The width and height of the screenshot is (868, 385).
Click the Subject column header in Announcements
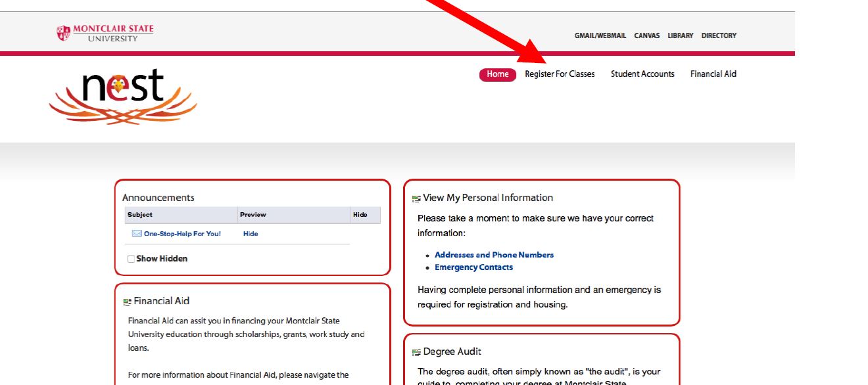pyautogui.click(x=140, y=215)
